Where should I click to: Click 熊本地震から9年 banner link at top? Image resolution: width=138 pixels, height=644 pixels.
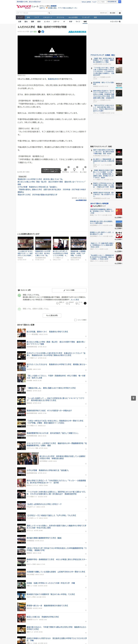[x=29, y=2]
